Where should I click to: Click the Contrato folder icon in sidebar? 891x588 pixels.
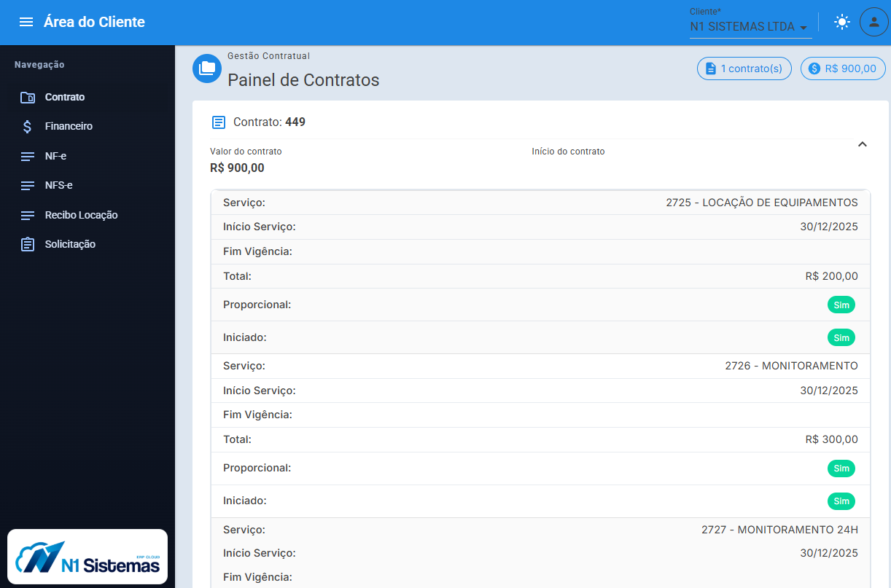point(28,97)
